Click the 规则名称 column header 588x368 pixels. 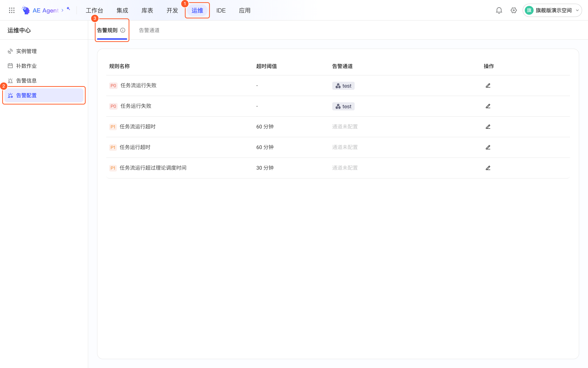119,66
